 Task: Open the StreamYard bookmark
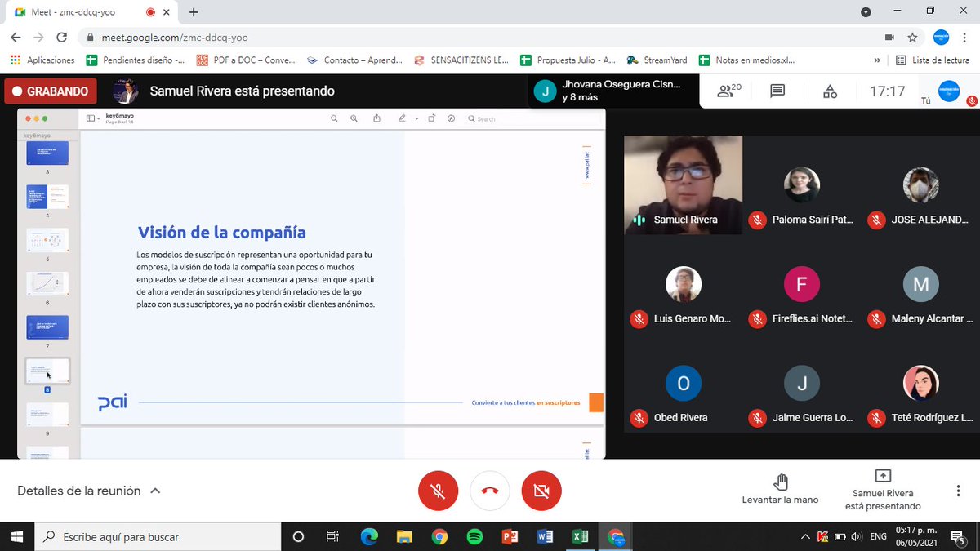(657, 60)
